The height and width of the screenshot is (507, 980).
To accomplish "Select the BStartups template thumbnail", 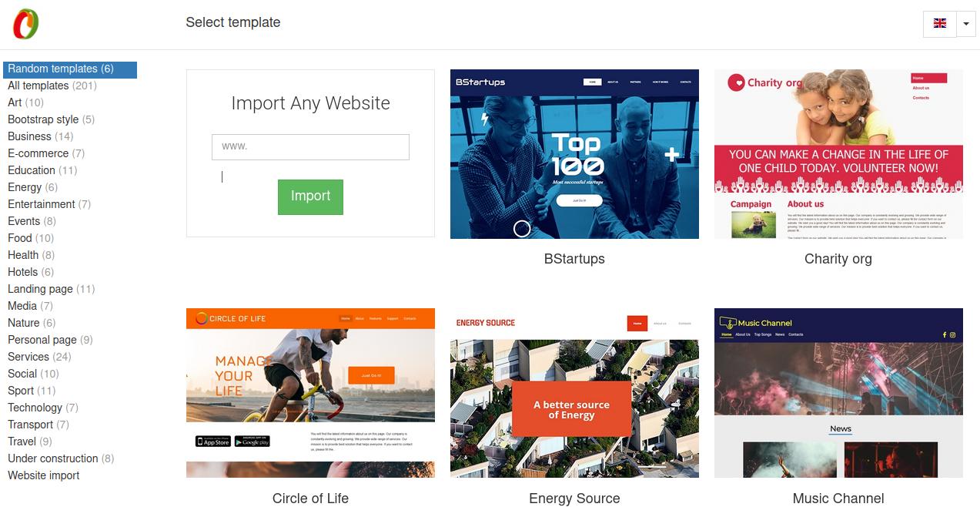I will (x=574, y=154).
